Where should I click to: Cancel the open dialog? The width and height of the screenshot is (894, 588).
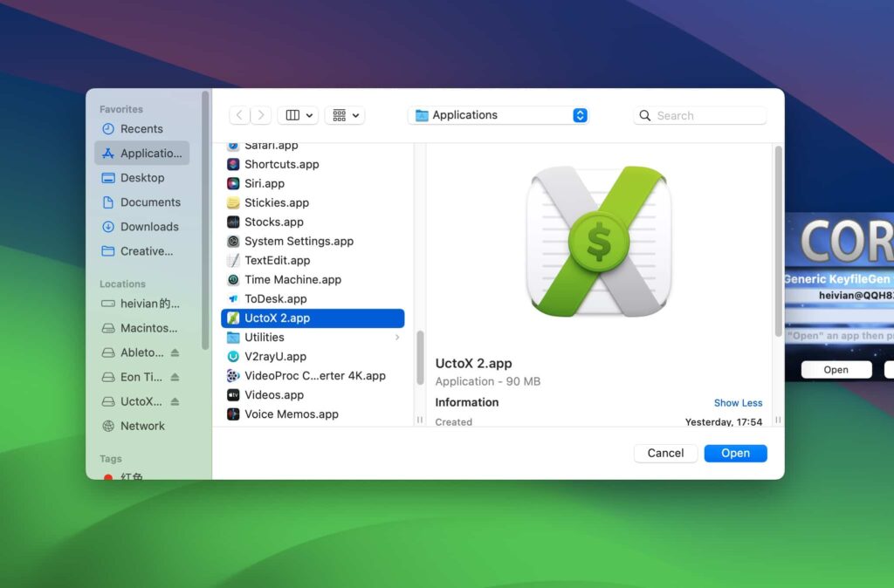point(665,453)
